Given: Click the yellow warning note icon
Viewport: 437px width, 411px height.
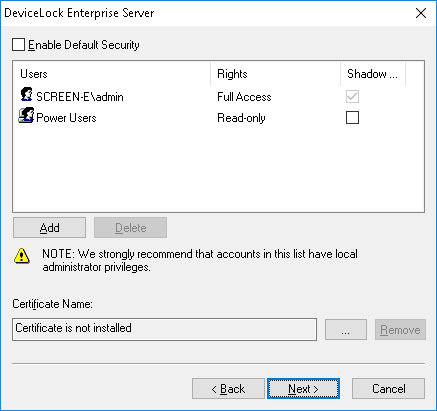Looking at the screenshot, I should tap(22, 256).
